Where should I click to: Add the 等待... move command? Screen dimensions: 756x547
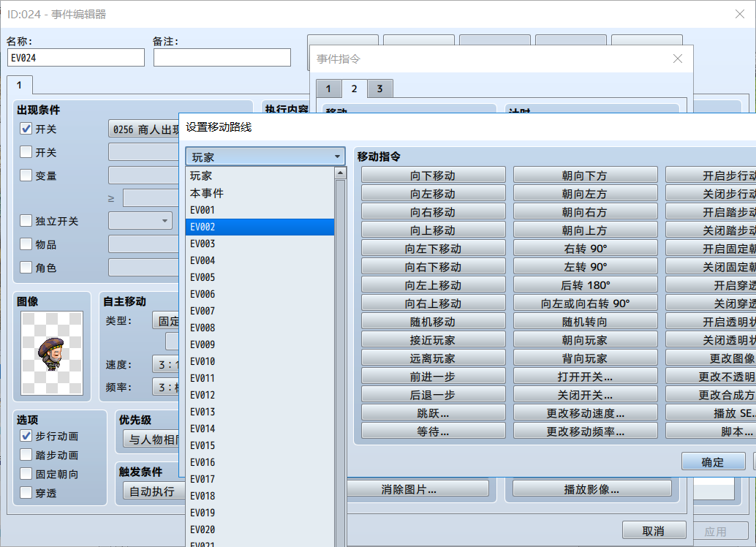(433, 431)
